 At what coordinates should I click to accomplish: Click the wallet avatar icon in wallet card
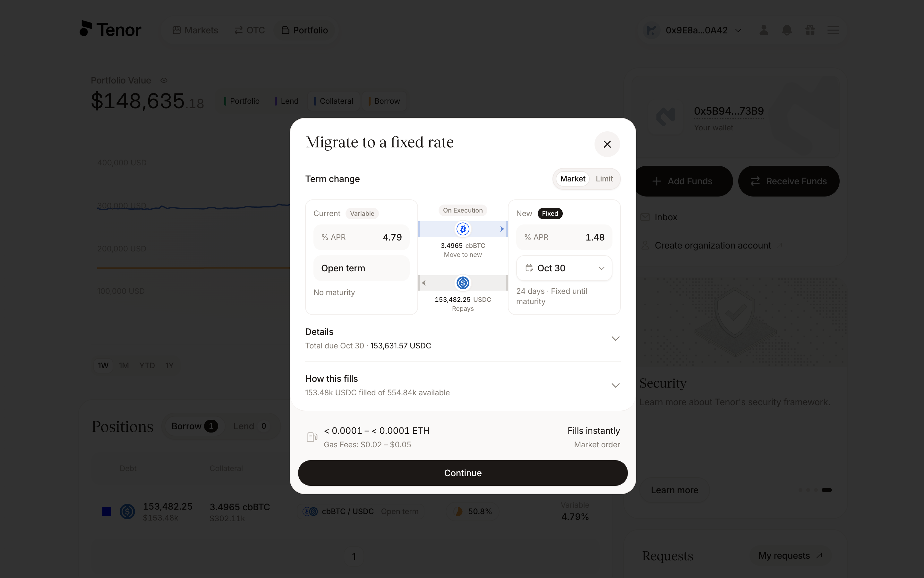click(x=665, y=117)
